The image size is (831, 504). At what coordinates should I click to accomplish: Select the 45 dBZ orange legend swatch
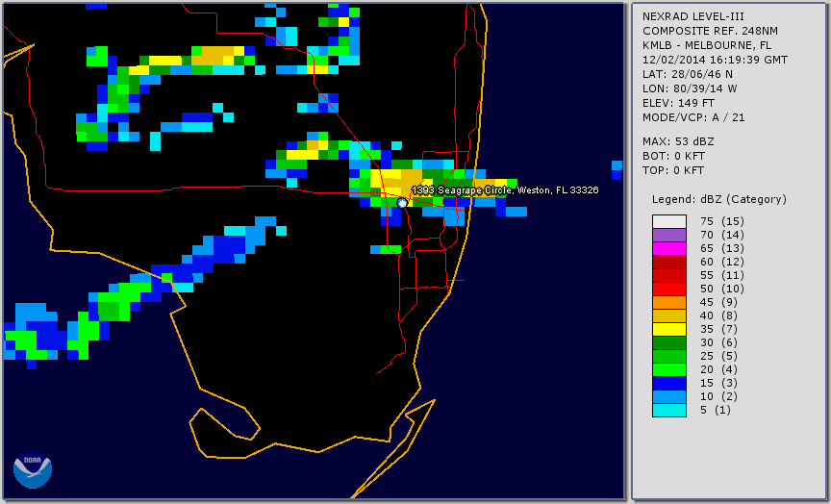pyautogui.click(x=669, y=303)
